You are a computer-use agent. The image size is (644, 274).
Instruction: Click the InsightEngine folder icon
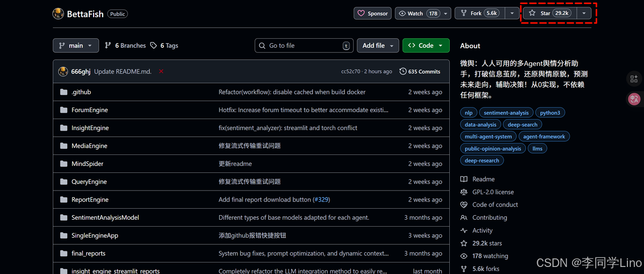pyautogui.click(x=63, y=128)
